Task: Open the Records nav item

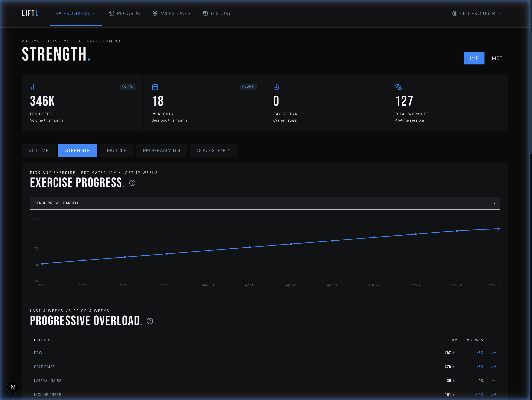Action: 124,13
